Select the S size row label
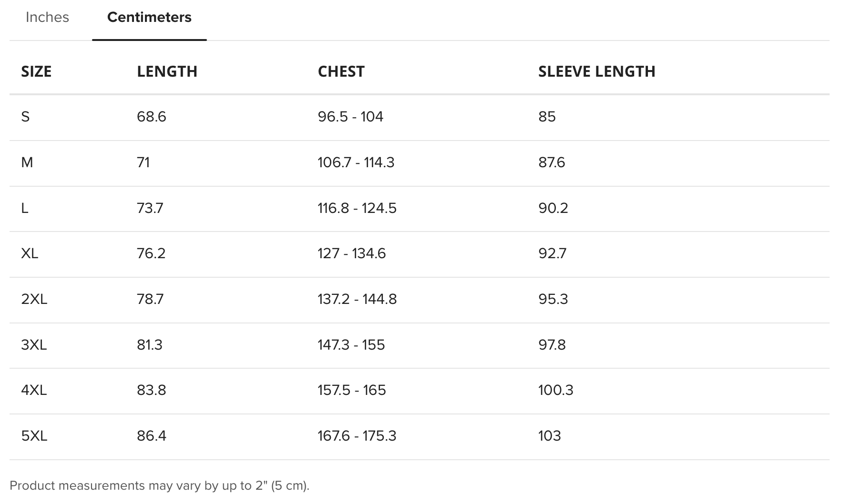 tap(25, 117)
